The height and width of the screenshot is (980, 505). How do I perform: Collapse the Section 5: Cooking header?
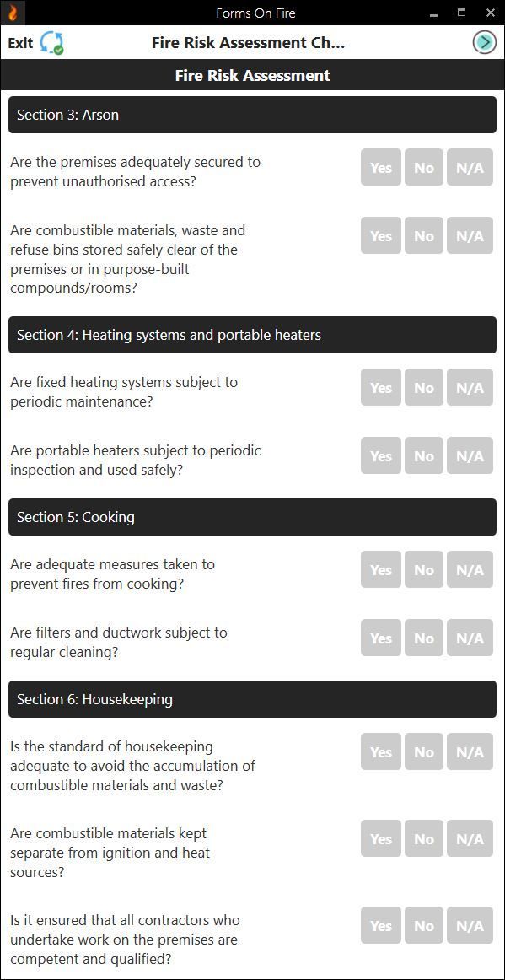pyautogui.click(x=252, y=516)
